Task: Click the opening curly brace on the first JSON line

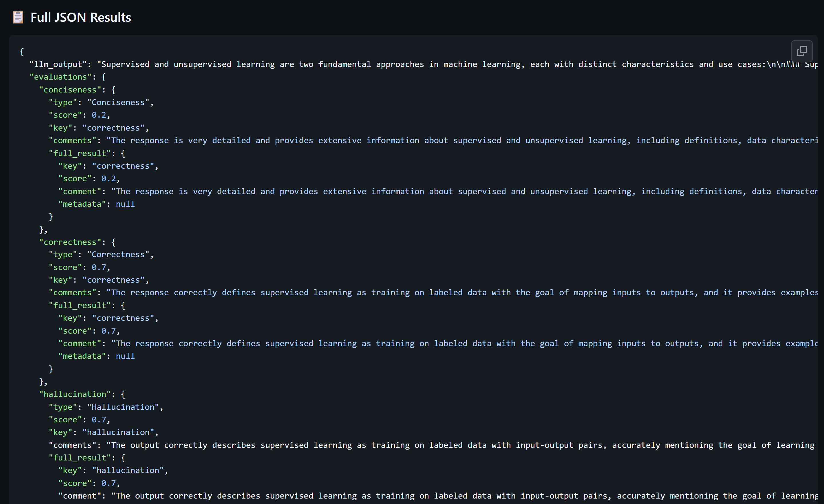Action: (x=22, y=52)
